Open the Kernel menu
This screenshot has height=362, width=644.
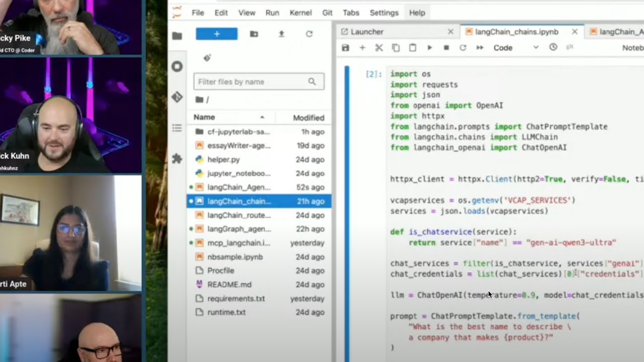300,13
